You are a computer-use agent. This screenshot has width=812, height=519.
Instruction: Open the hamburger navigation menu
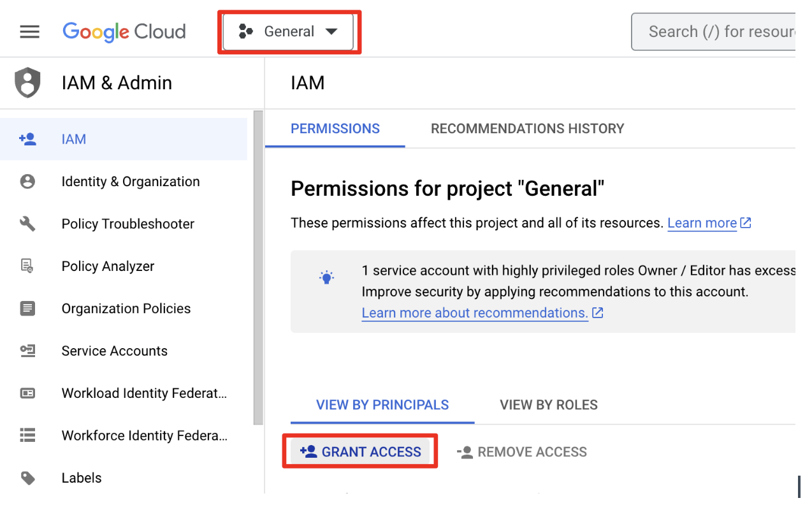tap(30, 32)
